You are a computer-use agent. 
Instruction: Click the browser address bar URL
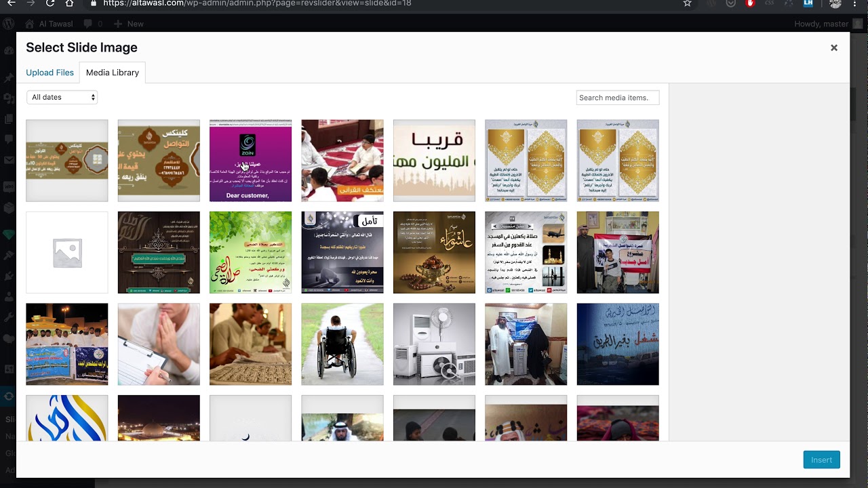(257, 3)
